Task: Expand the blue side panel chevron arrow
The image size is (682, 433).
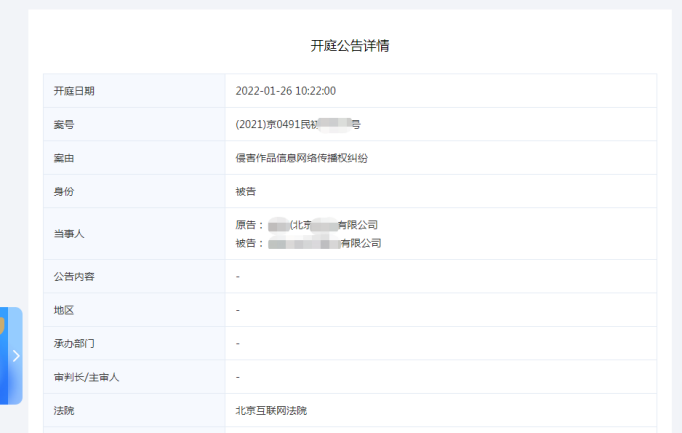Action: pyautogui.click(x=15, y=356)
